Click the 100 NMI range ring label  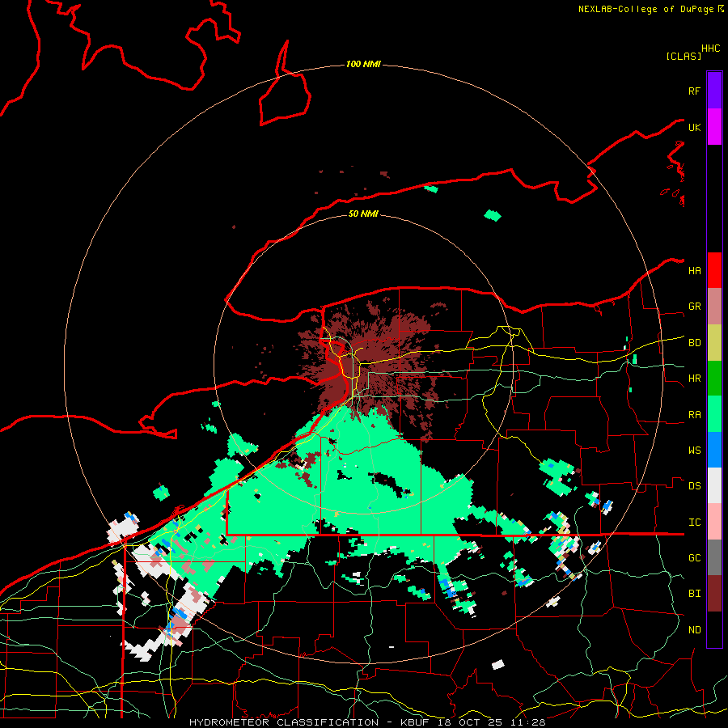click(363, 64)
